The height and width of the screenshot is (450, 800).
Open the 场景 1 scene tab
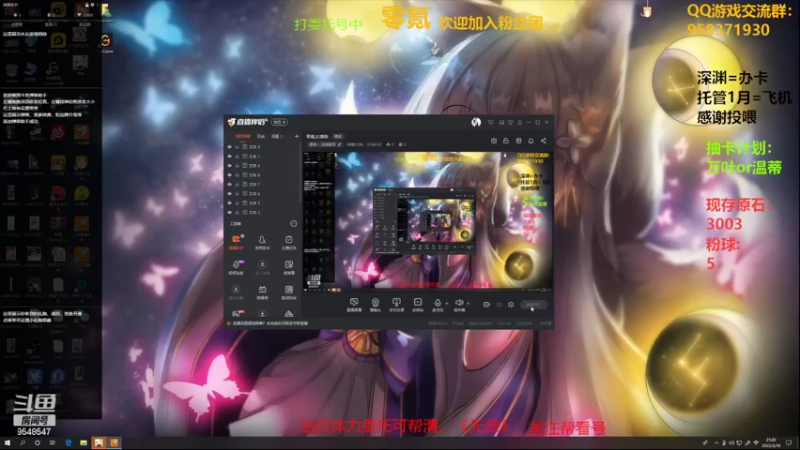[277, 137]
